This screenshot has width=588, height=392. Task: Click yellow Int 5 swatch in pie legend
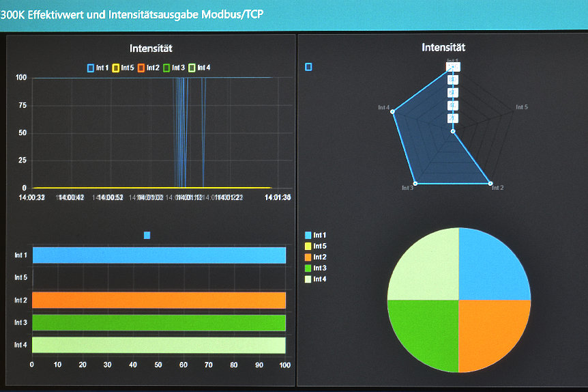point(309,246)
